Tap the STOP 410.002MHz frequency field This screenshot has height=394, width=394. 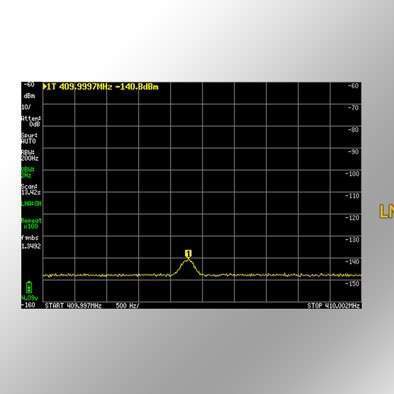[334, 306]
